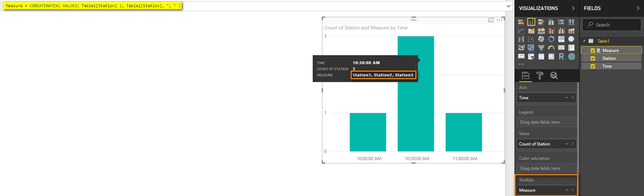644x196 pixels.
Task: Open more custom visuals ellipsis in Visualizations
Action: pyautogui.click(x=521, y=64)
